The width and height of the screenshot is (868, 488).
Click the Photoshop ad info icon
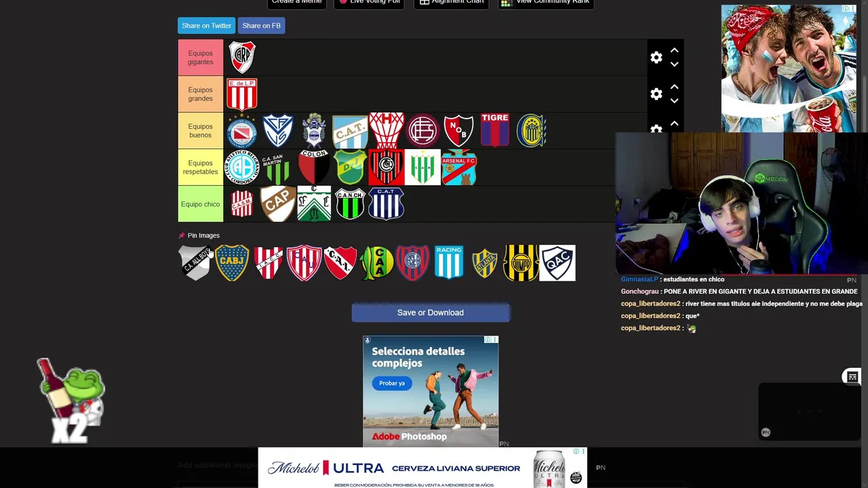pyautogui.click(x=488, y=340)
